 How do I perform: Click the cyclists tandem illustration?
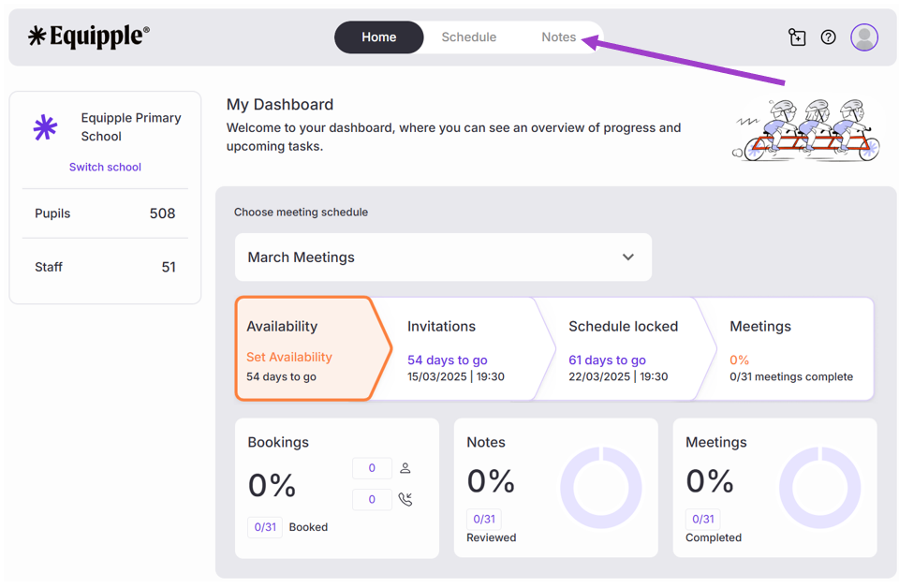click(x=807, y=130)
